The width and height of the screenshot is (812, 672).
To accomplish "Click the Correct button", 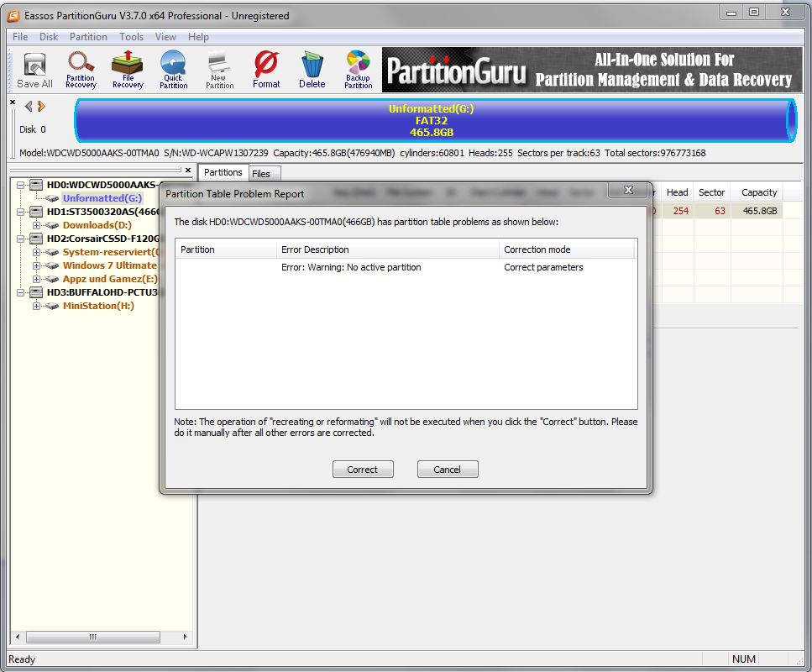I will pos(363,470).
